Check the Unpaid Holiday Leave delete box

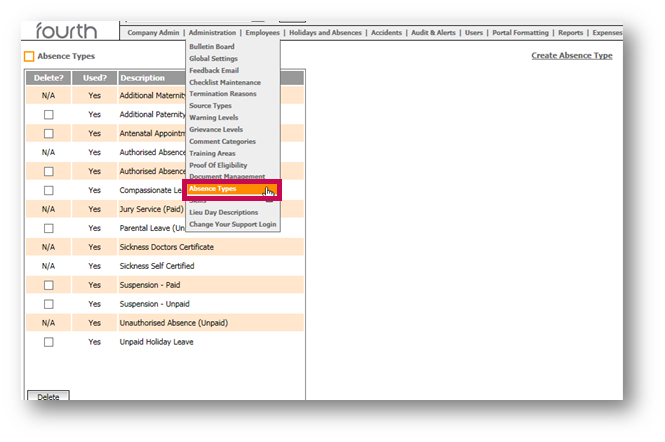tap(48, 342)
